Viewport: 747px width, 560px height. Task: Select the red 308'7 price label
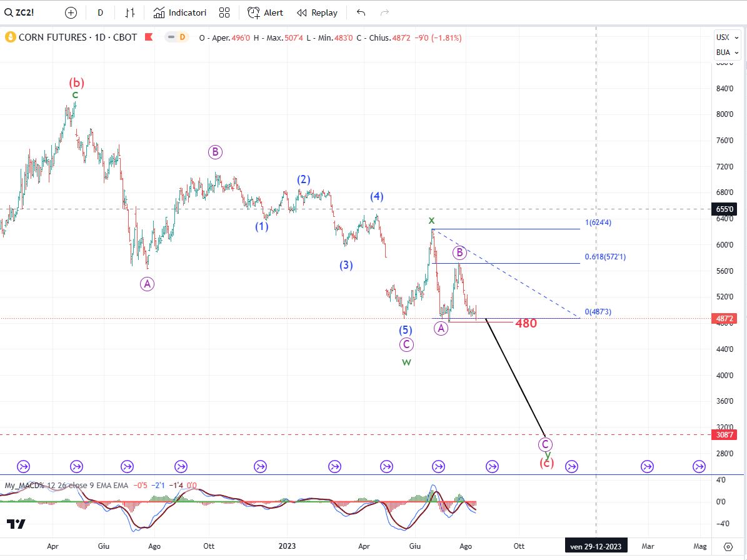(724, 435)
